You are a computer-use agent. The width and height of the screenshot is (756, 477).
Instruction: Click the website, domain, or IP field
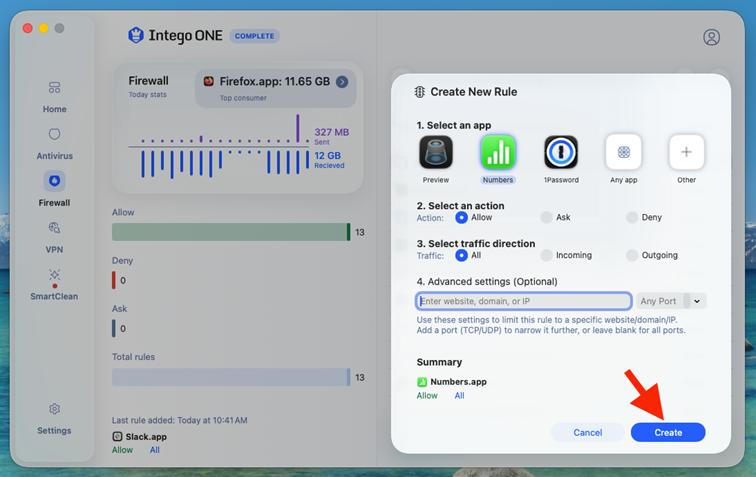tap(524, 301)
